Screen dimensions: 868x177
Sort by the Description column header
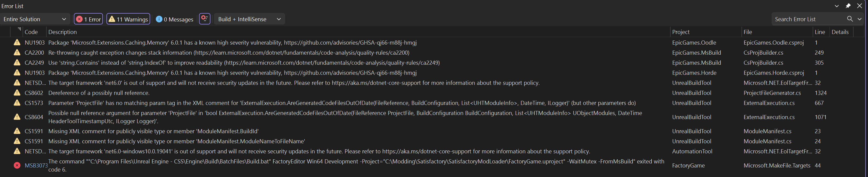(x=63, y=32)
